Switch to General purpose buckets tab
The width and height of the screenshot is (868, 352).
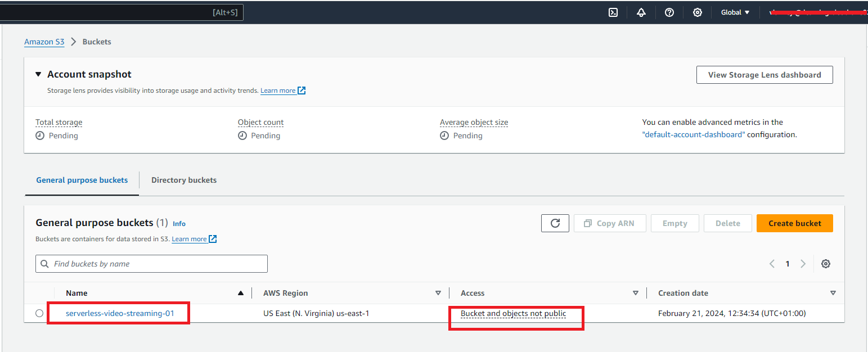coord(82,180)
